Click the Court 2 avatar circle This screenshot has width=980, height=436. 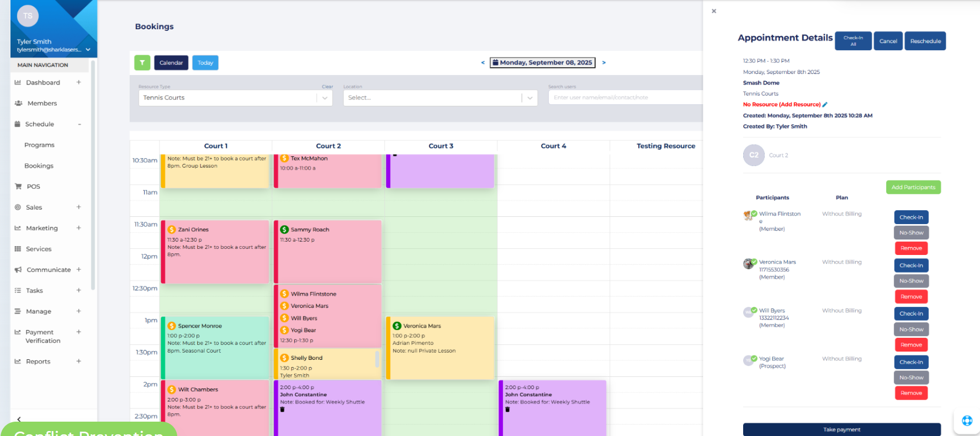pos(754,155)
